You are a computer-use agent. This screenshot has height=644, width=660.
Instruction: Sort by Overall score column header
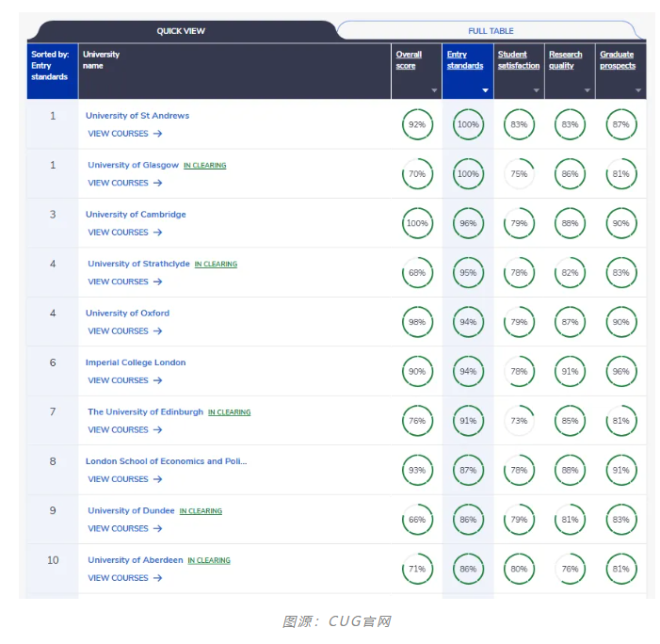pyautogui.click(x=409, y=59)
